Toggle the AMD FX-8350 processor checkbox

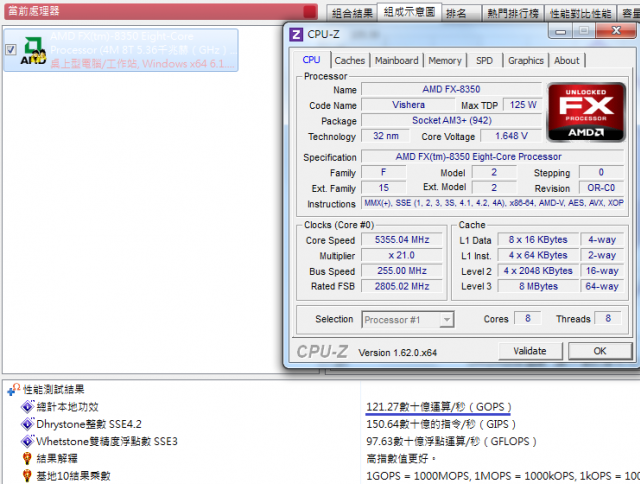[x=11, y=50]
